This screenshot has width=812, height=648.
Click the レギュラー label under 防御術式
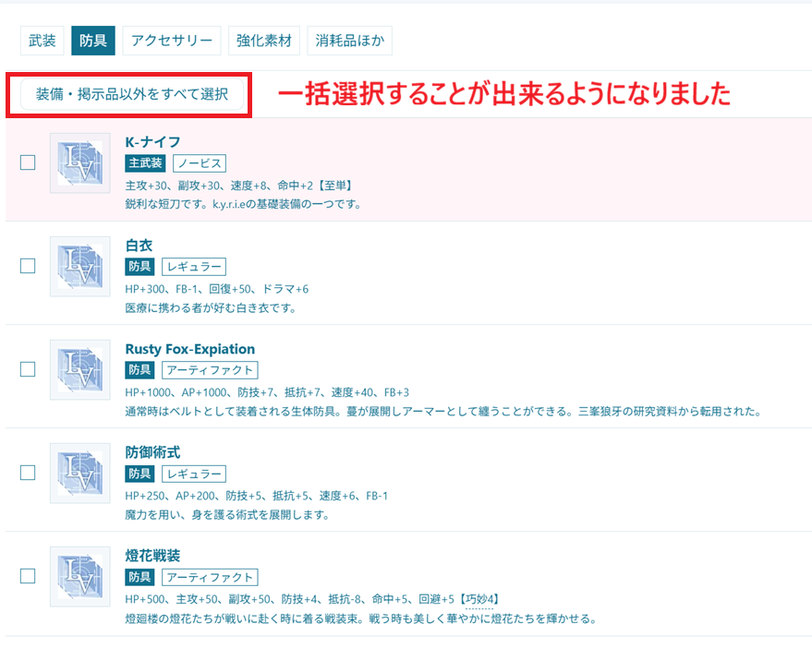coord(194,474)
